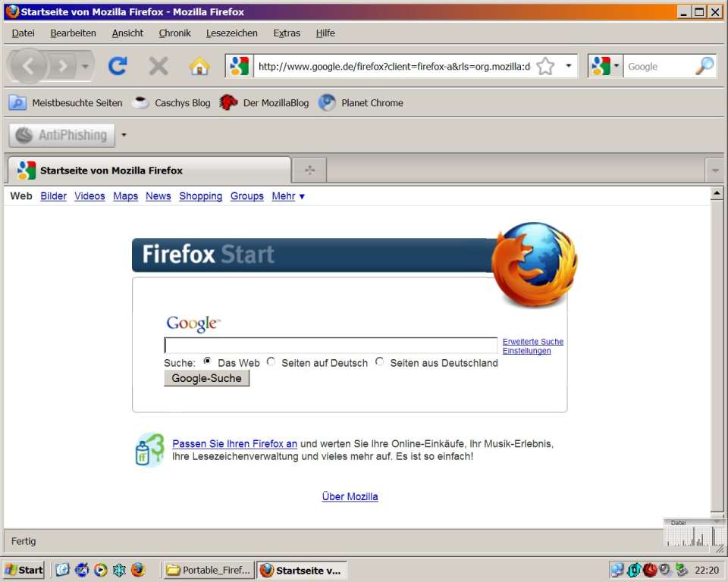Select the Seiten auf Deutsch radio option
The image size is (728, 582).
pyautogui.click(x=271, y=361)
